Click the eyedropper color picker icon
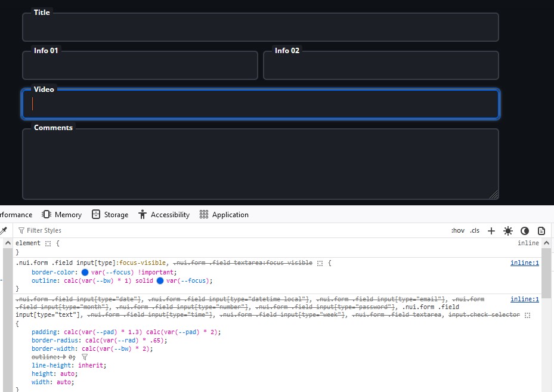Image resolution: width=554 pixels, height=392 pixels. pos(4,230)
